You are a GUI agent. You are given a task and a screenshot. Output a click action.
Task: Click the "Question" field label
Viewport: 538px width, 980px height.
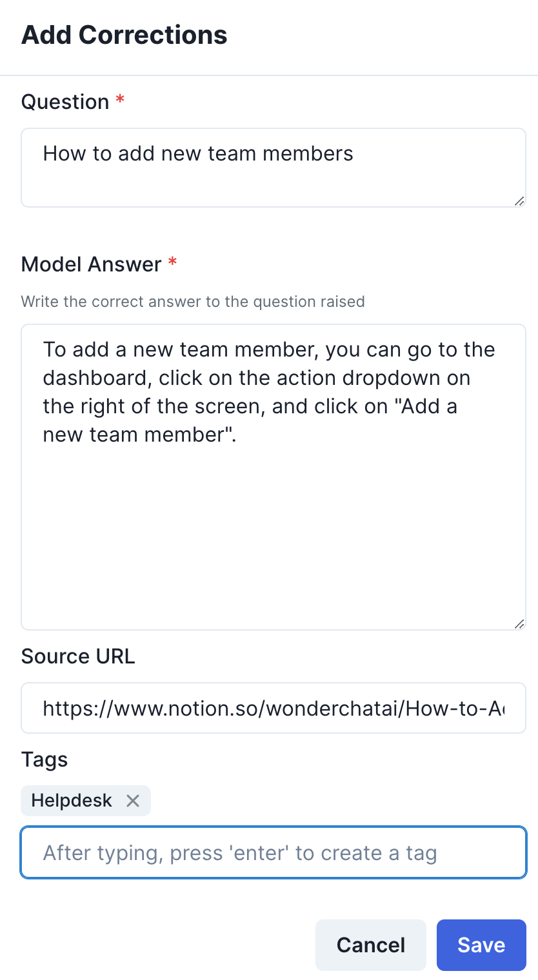[65, 102]
